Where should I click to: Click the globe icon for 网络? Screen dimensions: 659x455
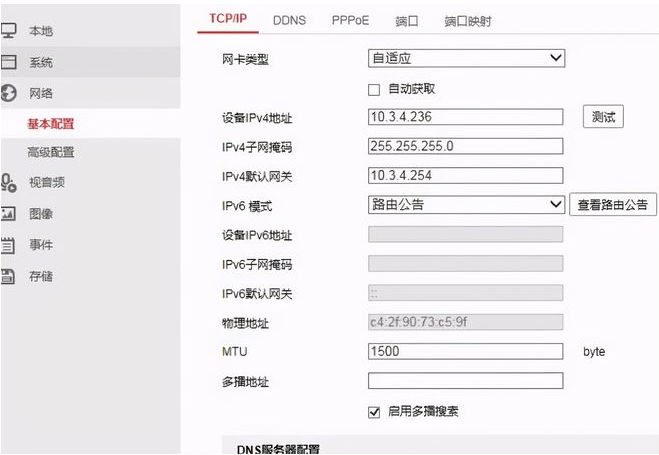click(9, 93)
